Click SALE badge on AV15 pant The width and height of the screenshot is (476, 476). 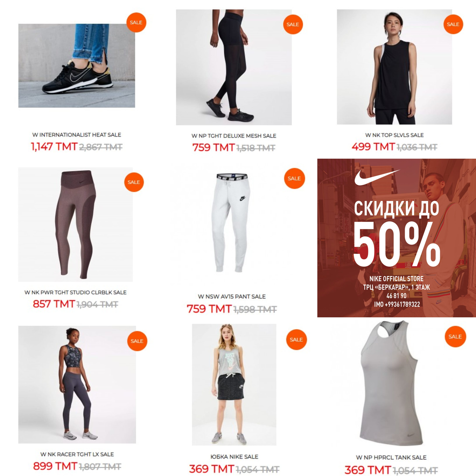click(294, 178)
